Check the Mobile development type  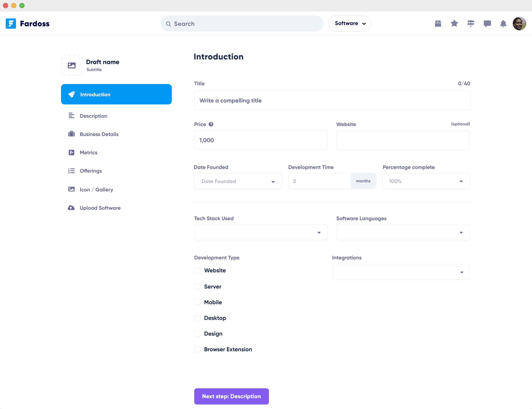197,302
